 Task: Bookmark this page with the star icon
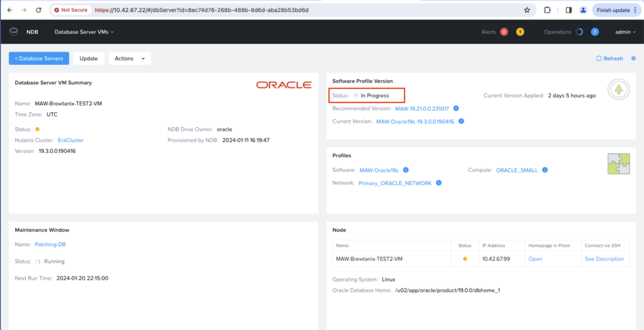(527, 10)
